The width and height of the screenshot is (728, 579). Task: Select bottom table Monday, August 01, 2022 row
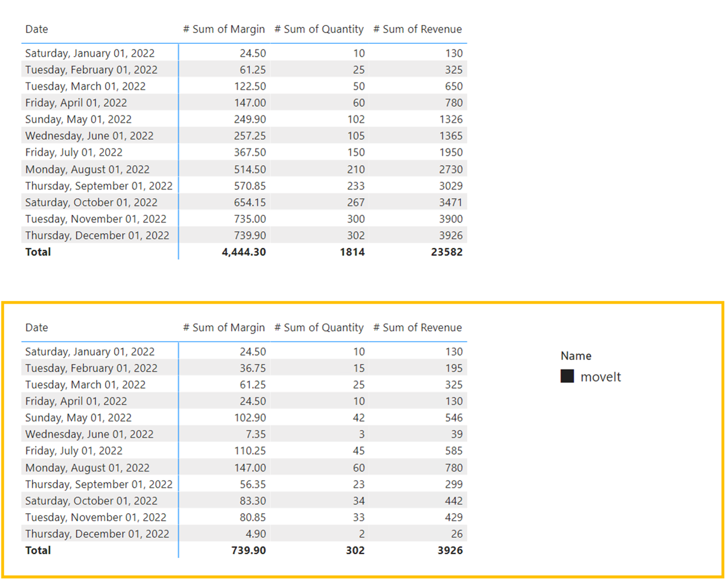point(244,467)
